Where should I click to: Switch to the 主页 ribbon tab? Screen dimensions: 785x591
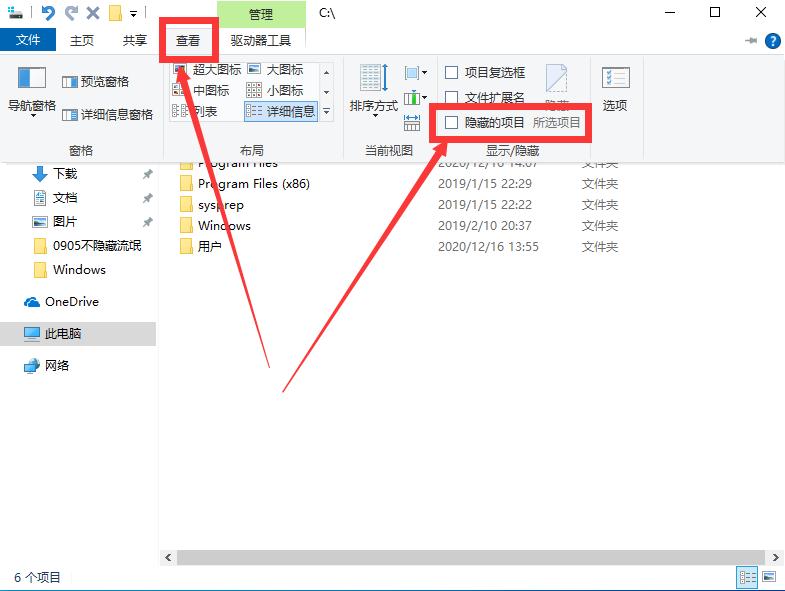point(82,40)
